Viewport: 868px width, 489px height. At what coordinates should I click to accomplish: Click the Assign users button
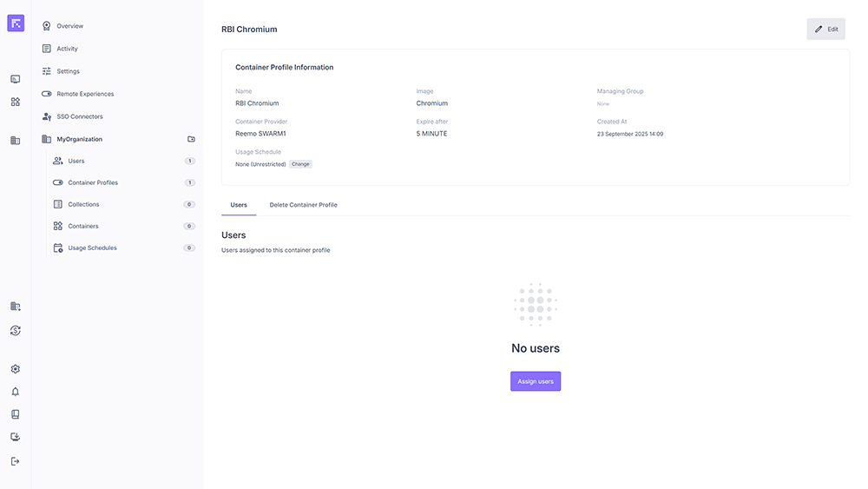coord(536,381)
